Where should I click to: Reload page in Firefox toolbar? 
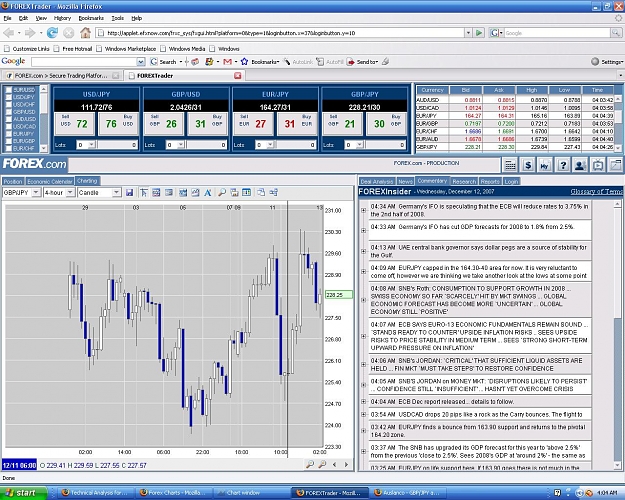(x=52, y=33)
